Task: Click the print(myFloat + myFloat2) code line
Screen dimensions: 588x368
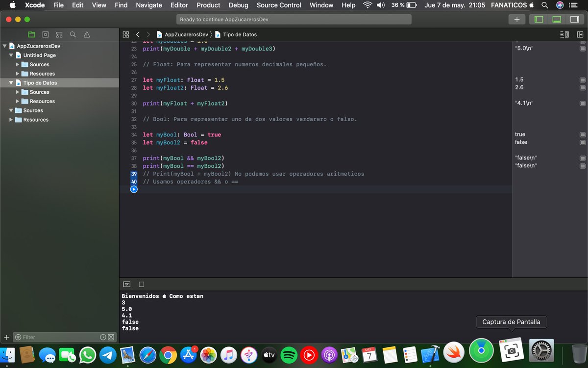Action: 185,104
